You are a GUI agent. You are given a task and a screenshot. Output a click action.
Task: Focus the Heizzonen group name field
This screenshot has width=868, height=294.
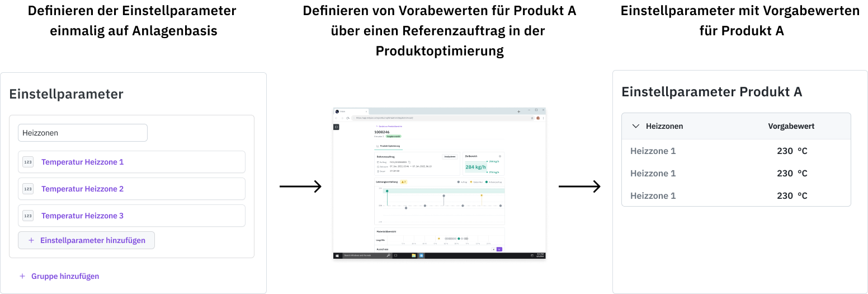tap(83, 133)
